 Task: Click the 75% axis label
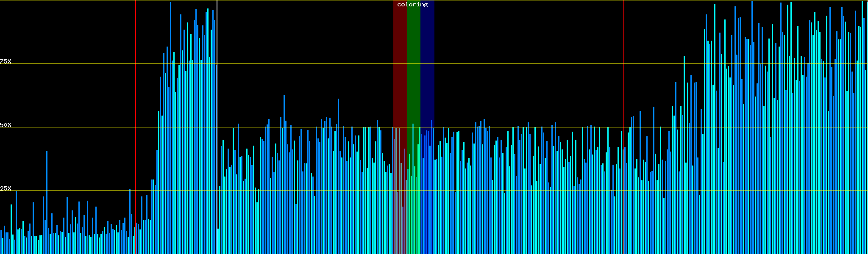[x=6, y=61]
